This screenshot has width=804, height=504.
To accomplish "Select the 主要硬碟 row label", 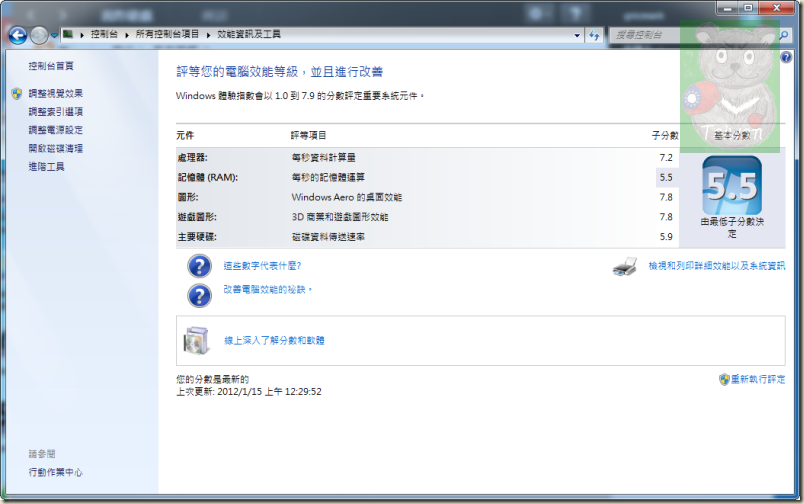I will click(197, 237).
